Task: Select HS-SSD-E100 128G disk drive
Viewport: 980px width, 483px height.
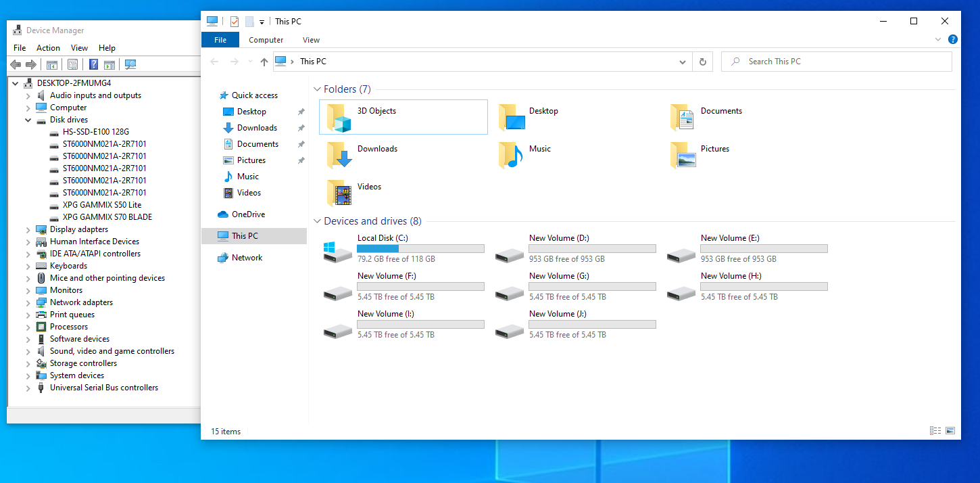Action: point(95,132)
